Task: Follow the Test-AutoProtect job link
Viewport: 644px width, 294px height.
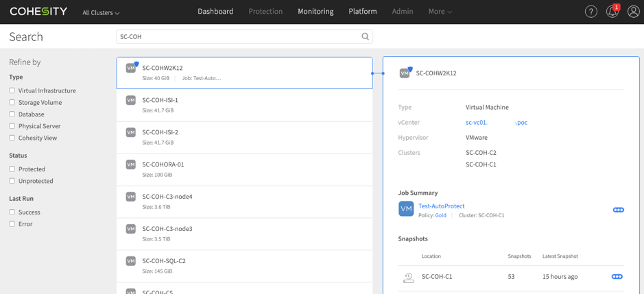Action: [x=441, y=206]
